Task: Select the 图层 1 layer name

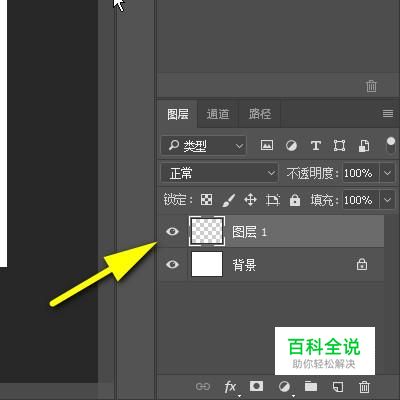Action: pos(249,232)
